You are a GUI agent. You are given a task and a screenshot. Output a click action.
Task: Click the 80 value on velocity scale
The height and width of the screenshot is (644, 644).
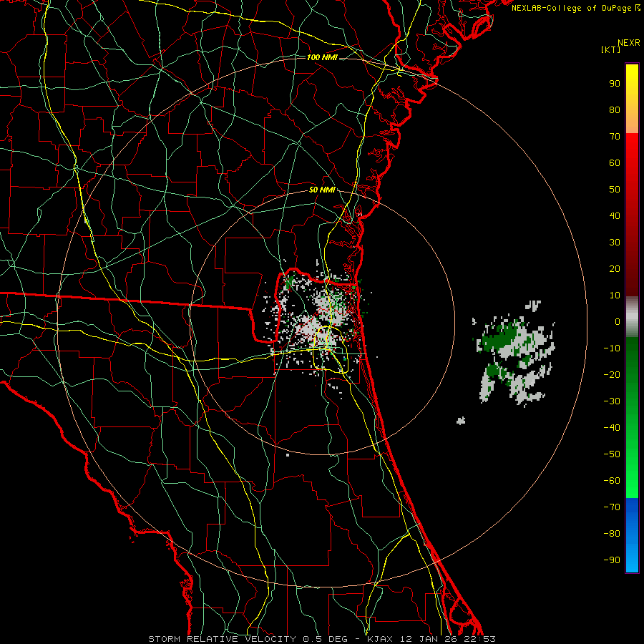point(615,110)
